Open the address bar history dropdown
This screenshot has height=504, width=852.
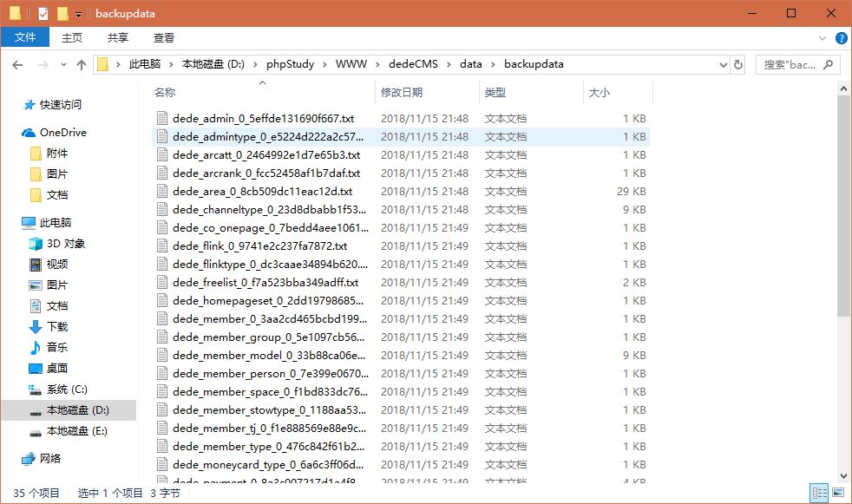[x=724, y=65]
